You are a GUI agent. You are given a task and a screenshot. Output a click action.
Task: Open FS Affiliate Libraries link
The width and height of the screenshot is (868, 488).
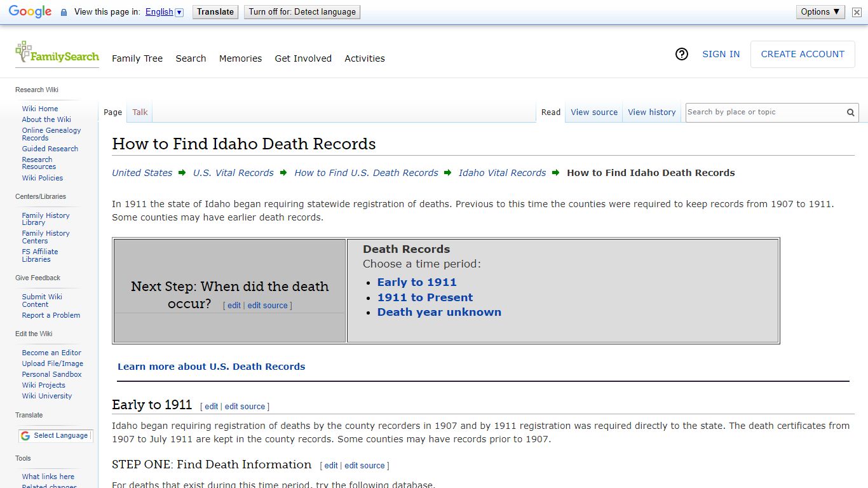point(40,255)
